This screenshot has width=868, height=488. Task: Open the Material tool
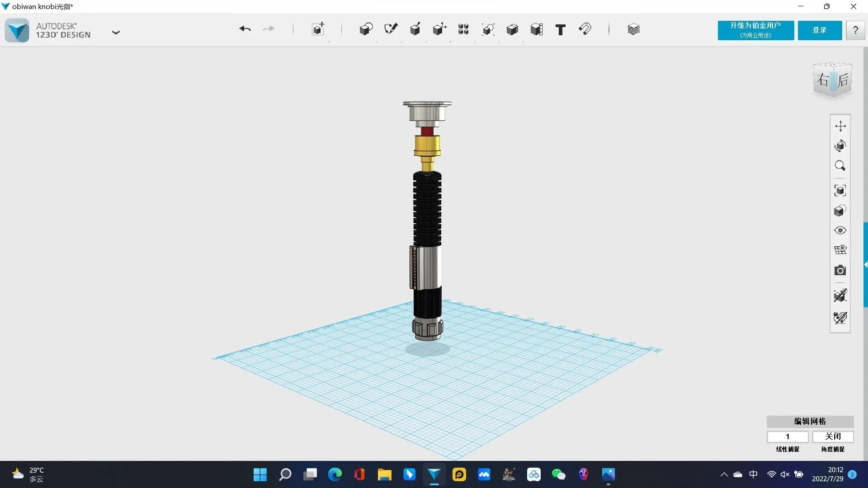tap(634, 29)
